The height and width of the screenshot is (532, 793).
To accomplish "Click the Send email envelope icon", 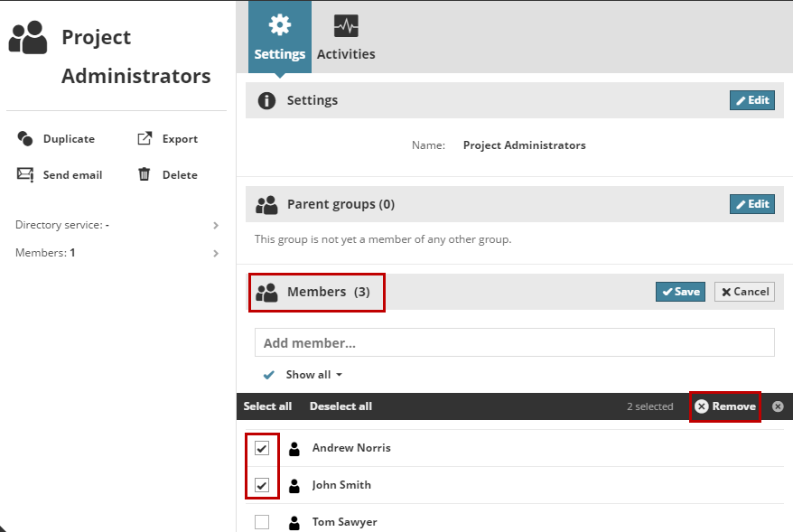I will pyautogui.click(x=25, y=175).
